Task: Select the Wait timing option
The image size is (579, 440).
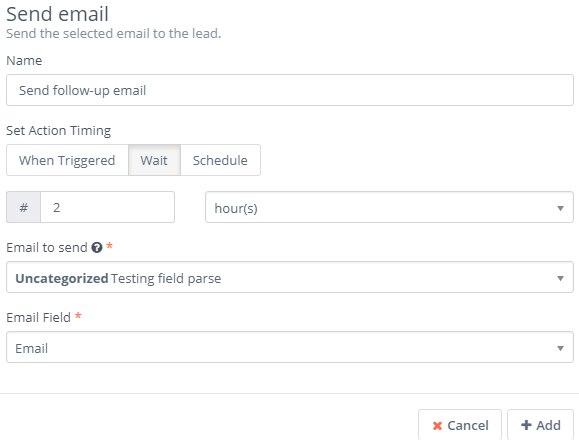Action: (x=154, y=160)
